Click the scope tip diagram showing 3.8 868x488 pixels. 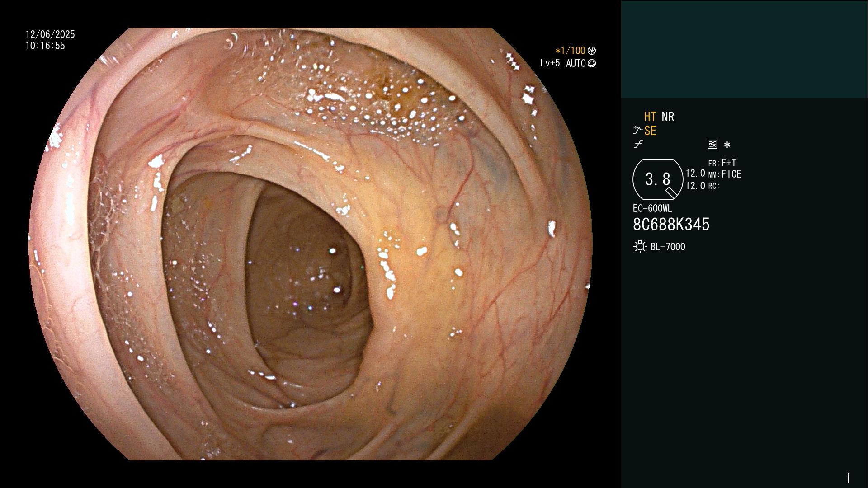tap(658, 179)
